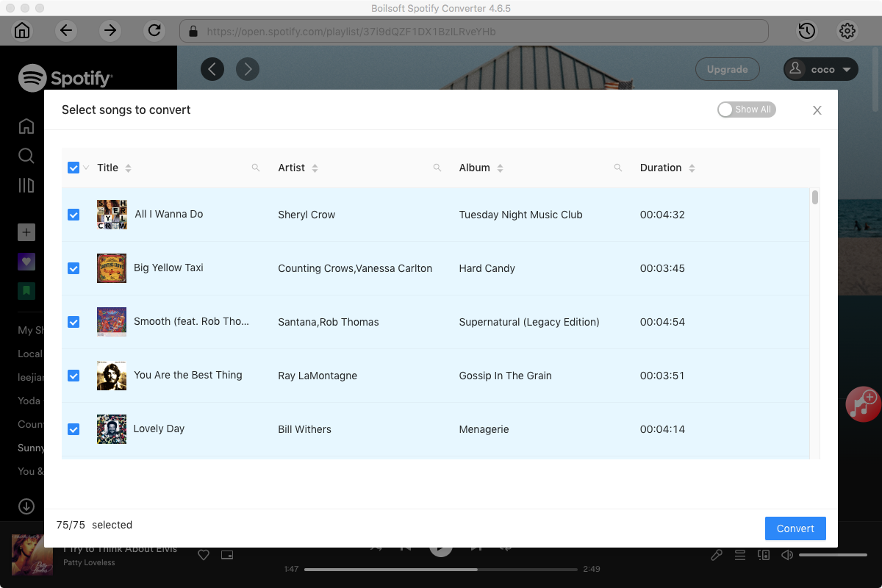Screen dimensions: 882x588
Task: Adjust the volume slider
Action: (x=833, y=555)
